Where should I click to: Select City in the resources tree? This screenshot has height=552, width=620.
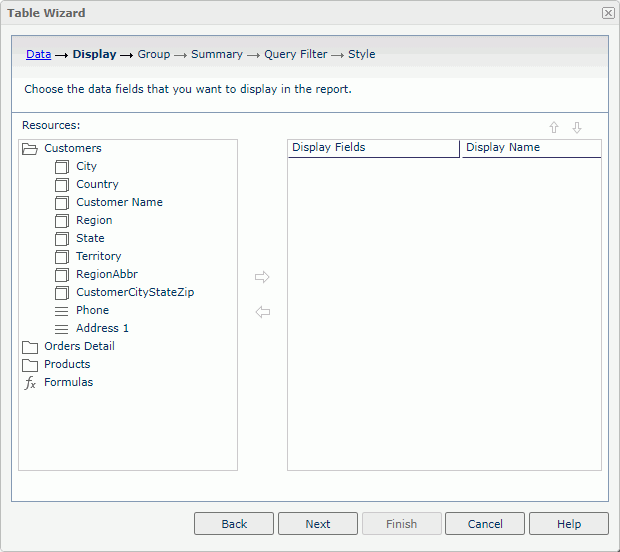(86, 166)
